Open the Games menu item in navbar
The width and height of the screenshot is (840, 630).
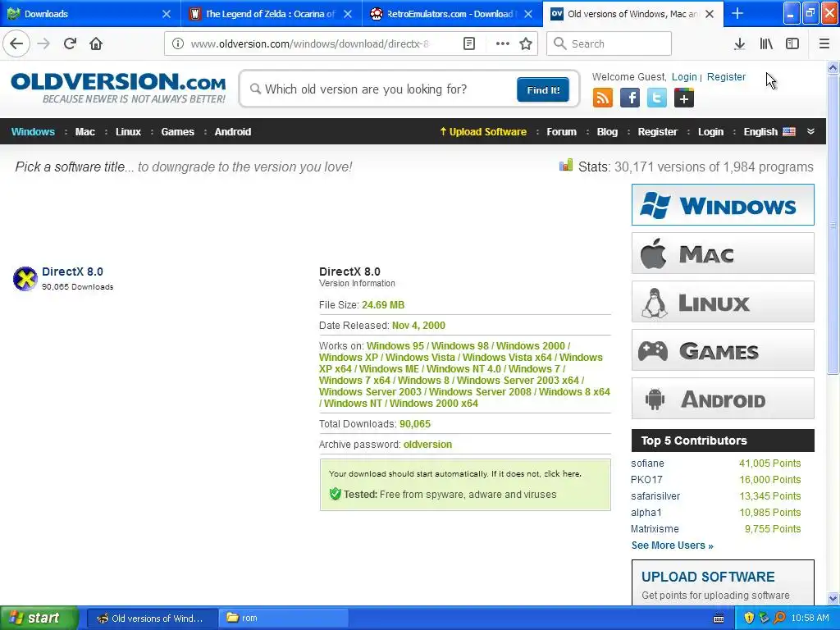pos(177,132)
